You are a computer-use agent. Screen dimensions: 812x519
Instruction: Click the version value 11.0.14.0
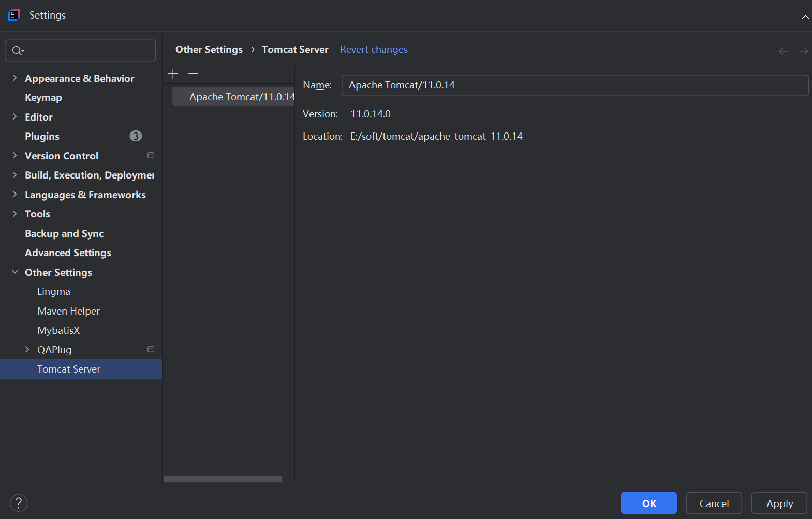[x=371, y=114]
